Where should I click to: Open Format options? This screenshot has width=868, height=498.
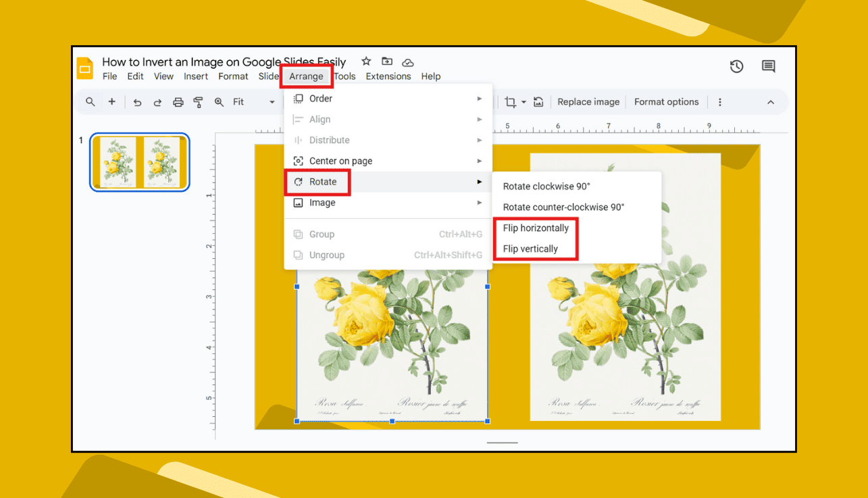666,101
